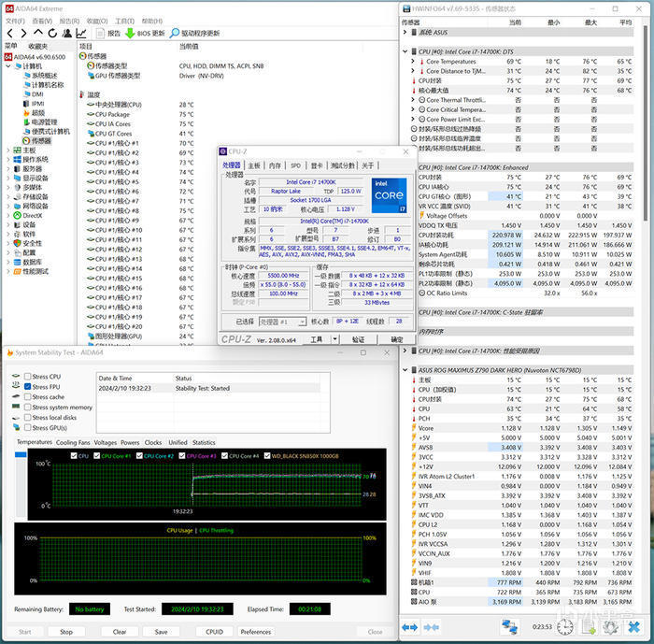Collapse the ASUS ROG MAXIMUS Z790 sensor group

[x=405, y=369]
